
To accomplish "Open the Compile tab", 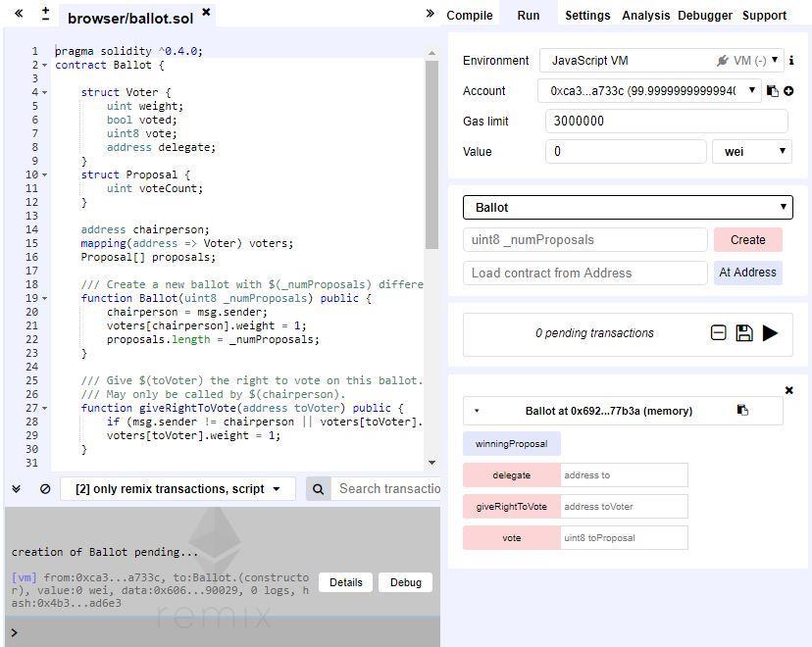I will click(469, 16).
